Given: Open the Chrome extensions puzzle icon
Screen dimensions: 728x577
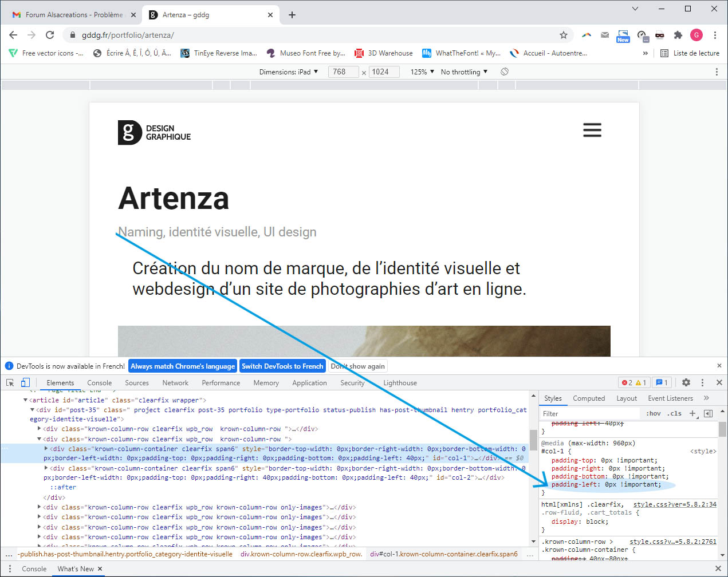Looking at the screenshot, I should click(x=678, y=35).
